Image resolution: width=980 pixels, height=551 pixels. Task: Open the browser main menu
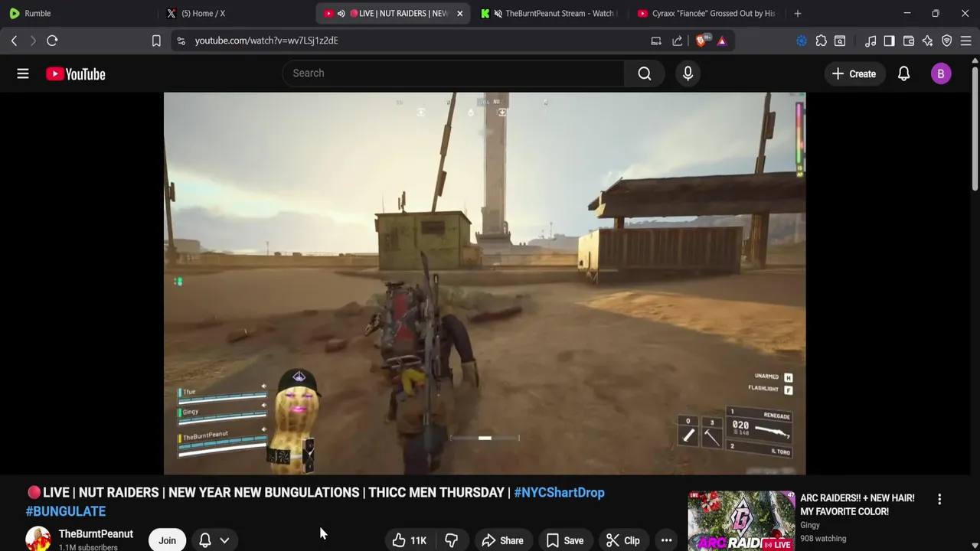pos(966,41)
